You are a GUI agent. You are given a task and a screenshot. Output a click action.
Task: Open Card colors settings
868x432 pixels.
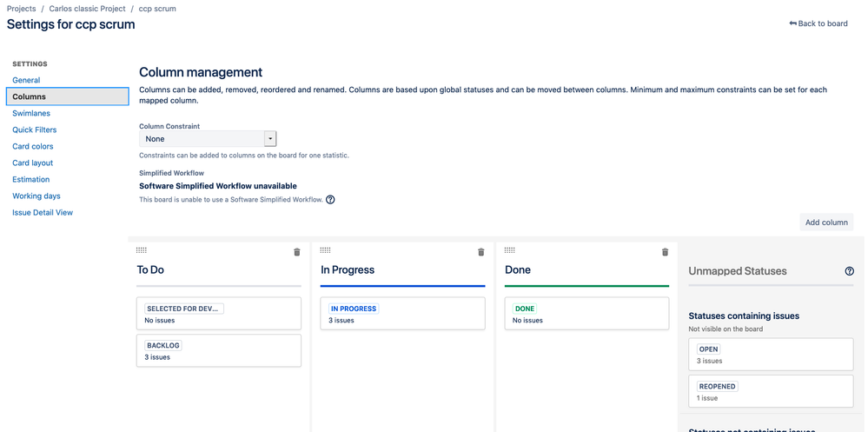coord(33,146)
